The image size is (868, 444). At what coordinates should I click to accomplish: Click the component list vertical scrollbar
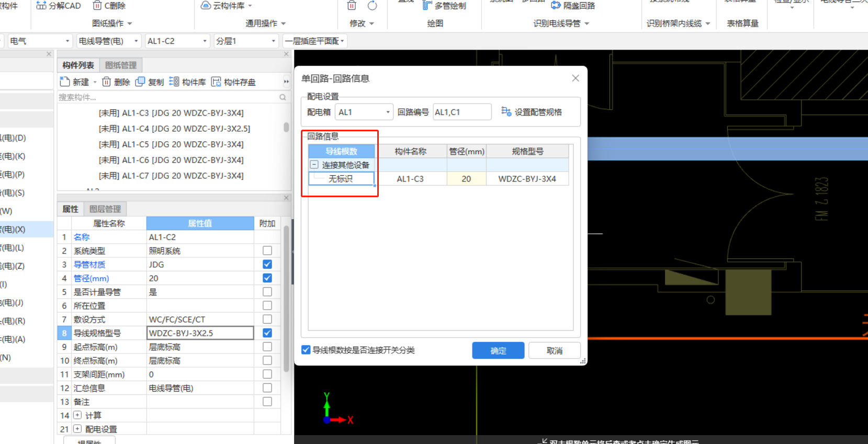pyautogui.click(x=286, y=127)
